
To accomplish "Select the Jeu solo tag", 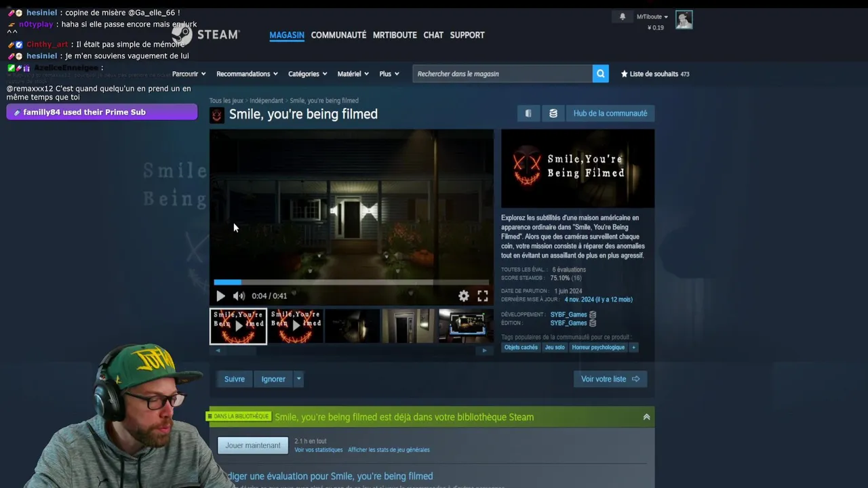I will [555, 347].
